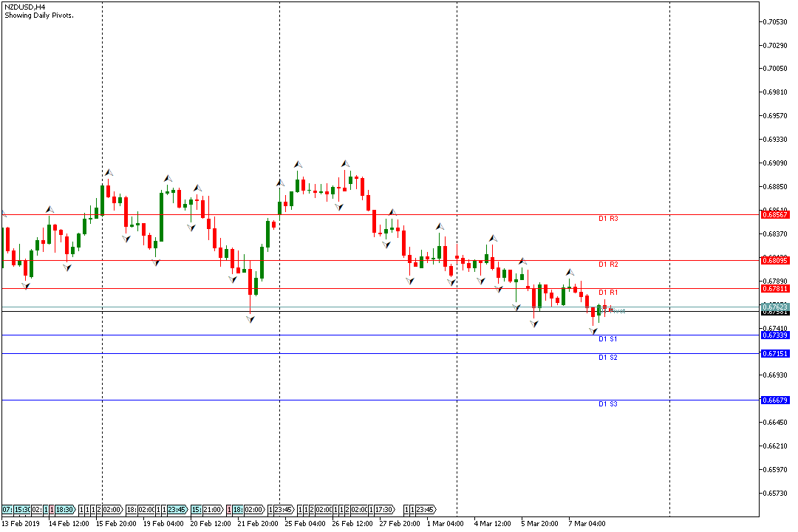Screen dimensions: 798x532
Task: Click the red 0.67811 price tag
Action: [x=775, y=289]
